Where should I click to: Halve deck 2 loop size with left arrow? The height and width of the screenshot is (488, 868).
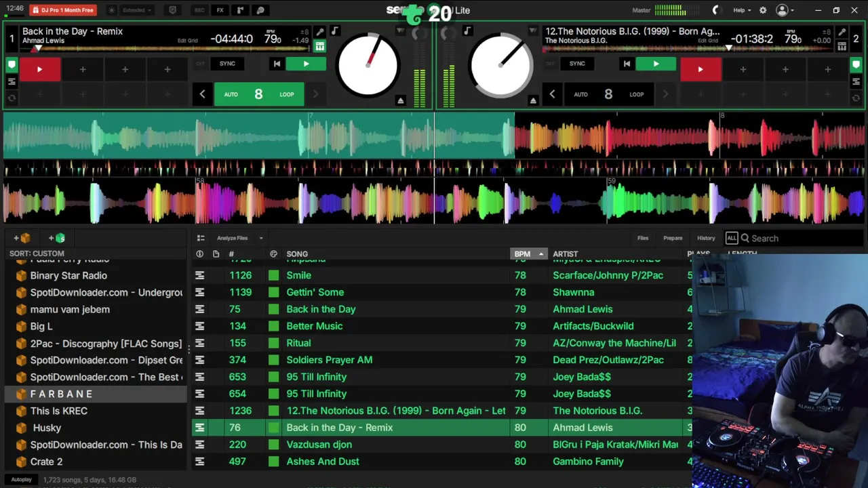click(552, 94)
